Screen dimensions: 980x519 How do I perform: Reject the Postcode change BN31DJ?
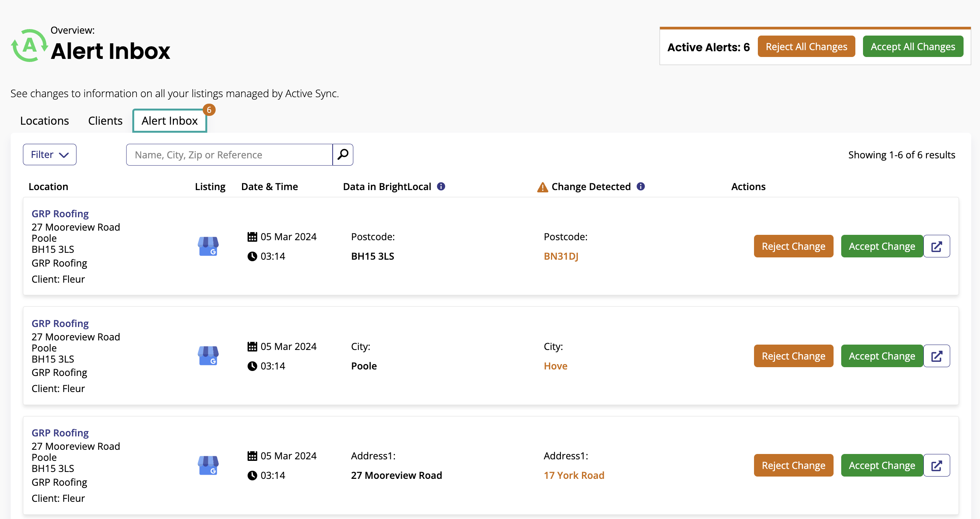click(x=793, y=246)
